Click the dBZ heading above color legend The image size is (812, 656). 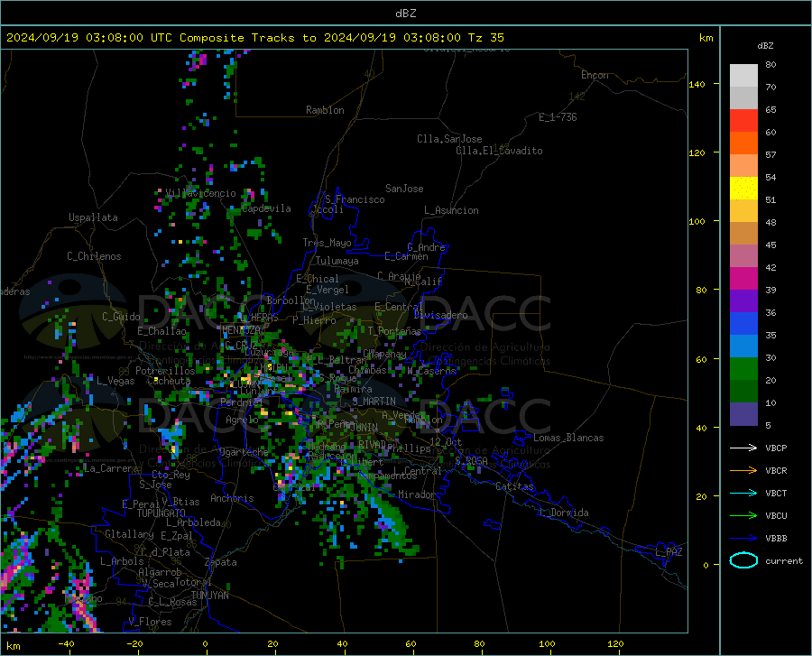(765, 45)
